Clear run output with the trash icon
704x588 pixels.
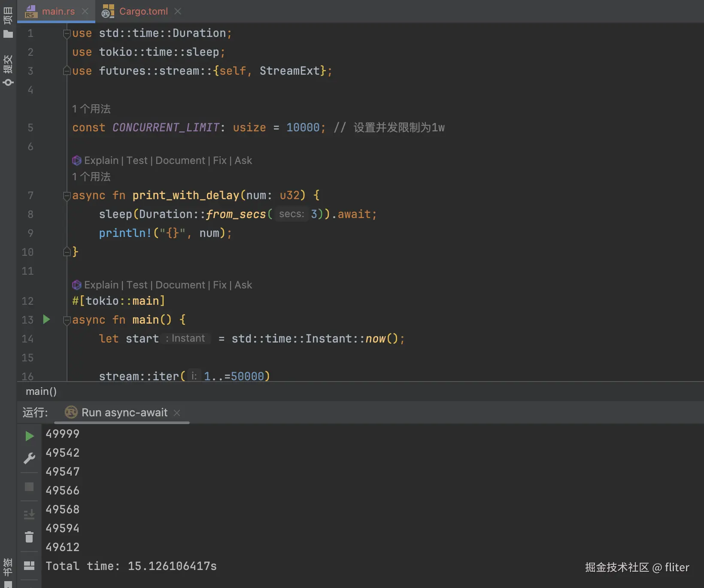coord(29,536)
